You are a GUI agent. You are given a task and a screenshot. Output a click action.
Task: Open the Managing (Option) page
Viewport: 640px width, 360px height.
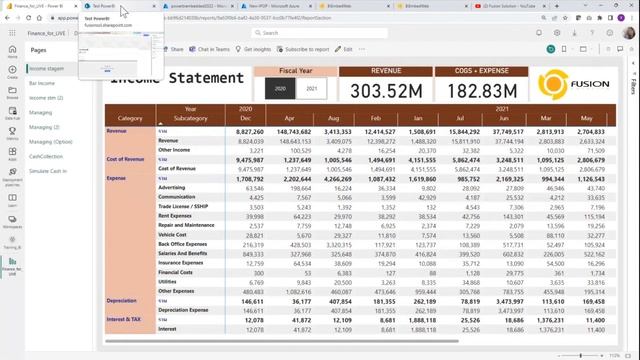click(x=51, y=142)
